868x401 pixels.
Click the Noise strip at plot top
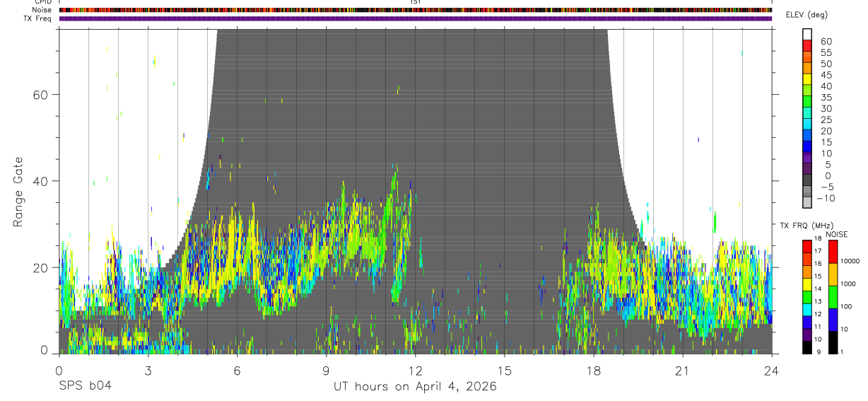pos(416,10)
